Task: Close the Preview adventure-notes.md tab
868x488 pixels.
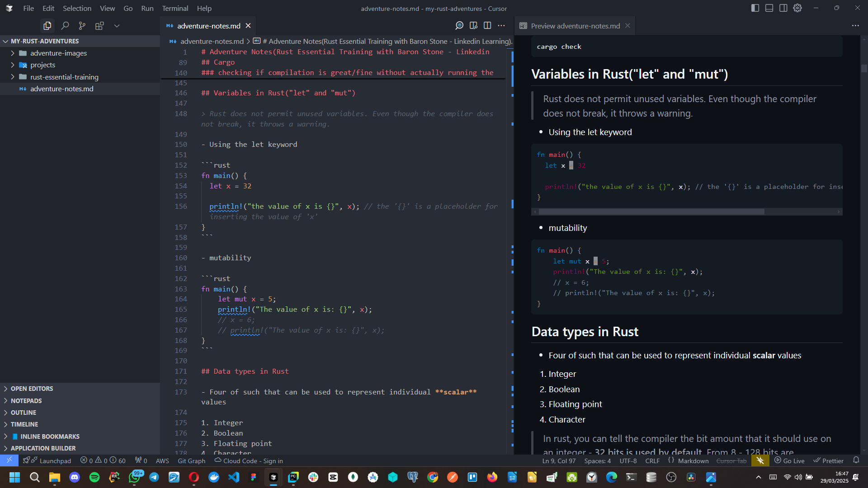Action: (x=627, y=26)
